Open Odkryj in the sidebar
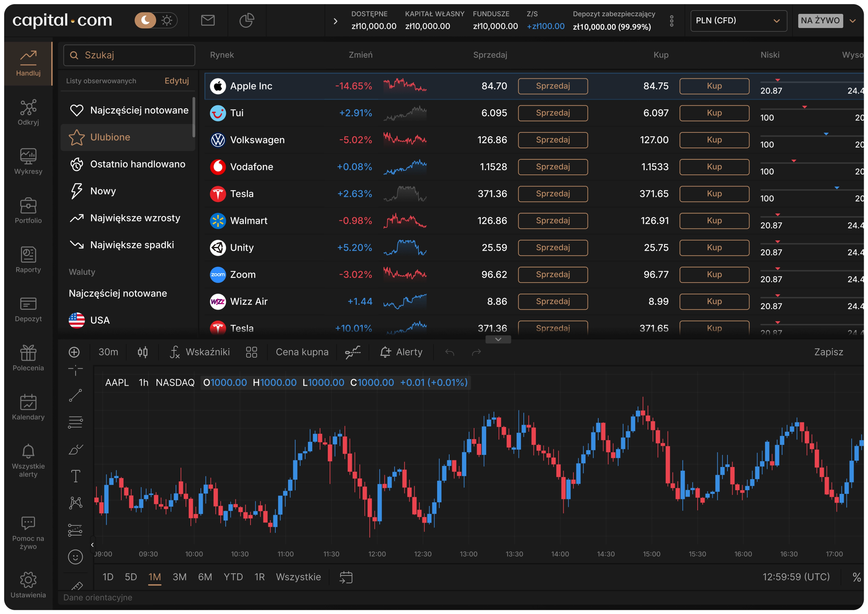Viewport: 868px width, 614px height. pos(28,112)
